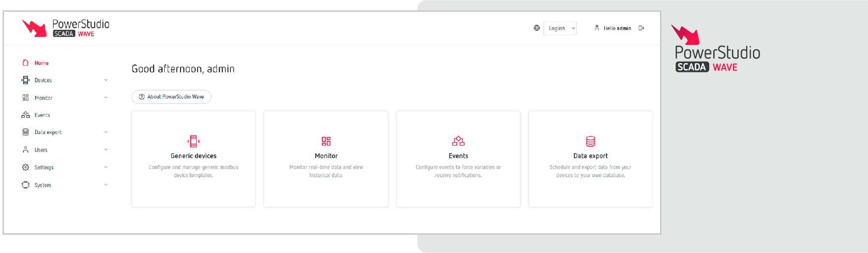Expand the Settings submenu chevron
Viewport: 868px width, 253px height.
105,167
